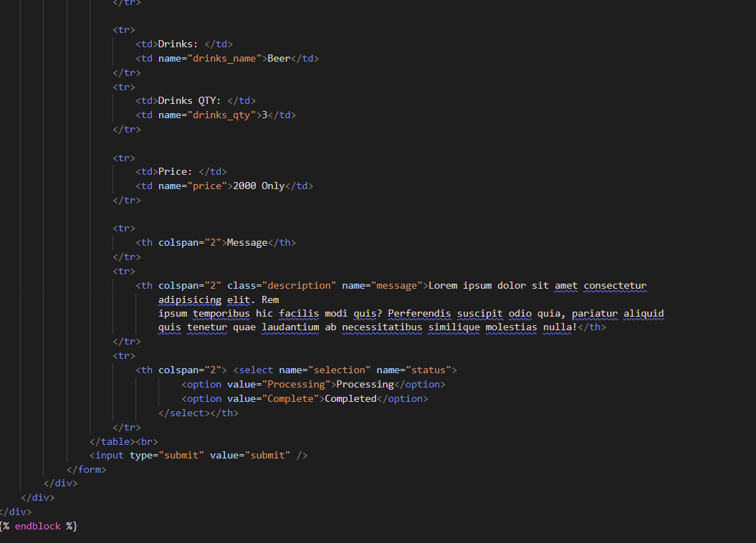The image size is (756, 543).
Task: Click the "drinks_qty" attribute value
Action: coord(221,115)
